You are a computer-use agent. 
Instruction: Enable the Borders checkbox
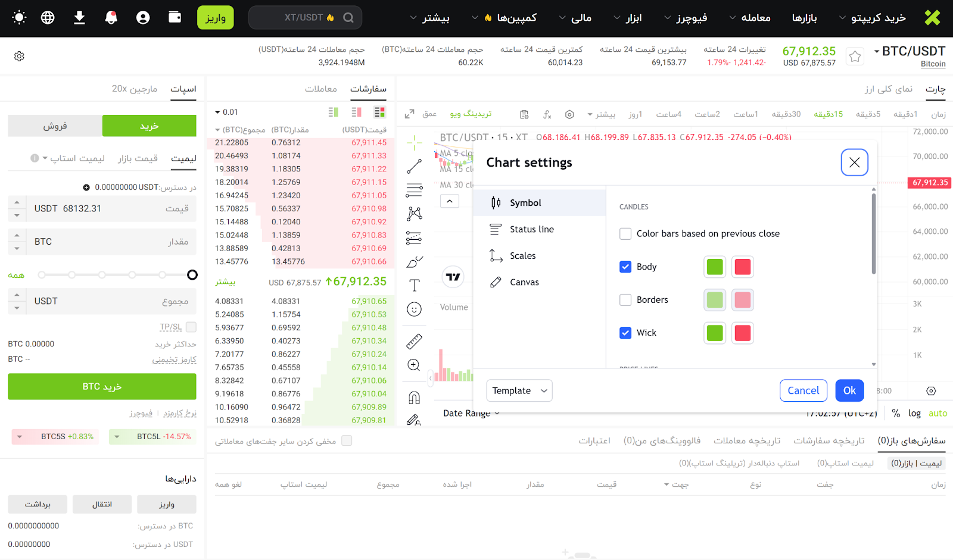[x=625, y=300]
